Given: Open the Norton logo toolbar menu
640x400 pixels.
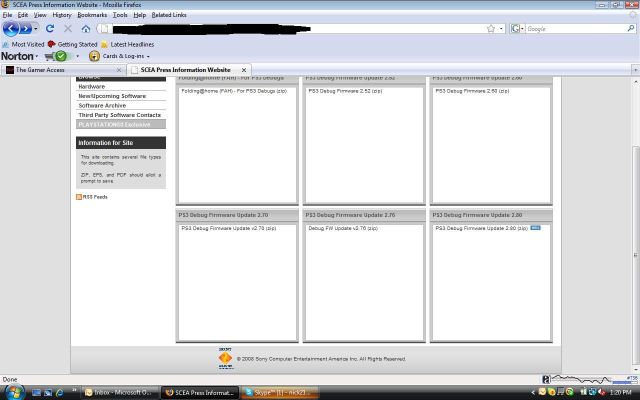Looking at the screenshot, I should pos(19,56).
